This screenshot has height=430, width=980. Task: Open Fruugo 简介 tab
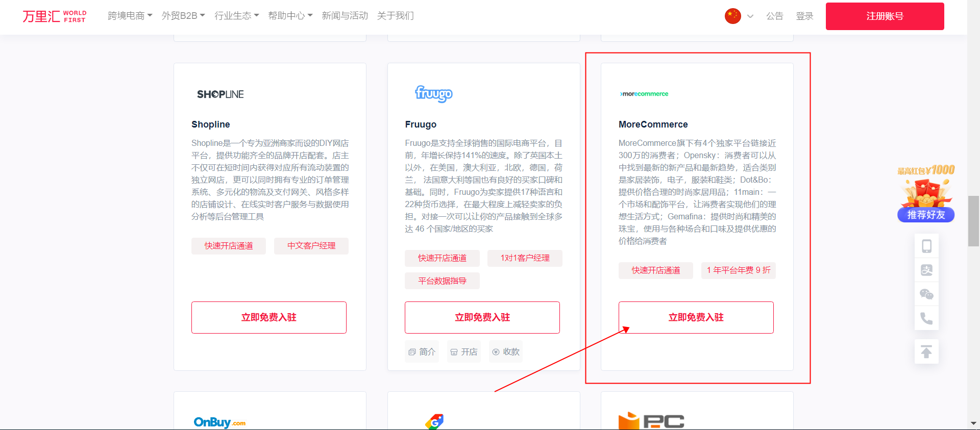coord(422,352)
